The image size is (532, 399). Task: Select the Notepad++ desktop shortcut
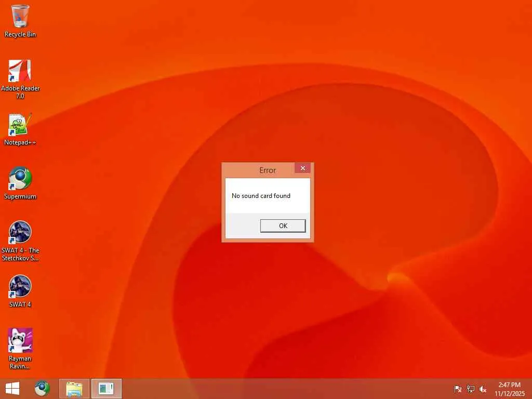click(x=20, y=129)
